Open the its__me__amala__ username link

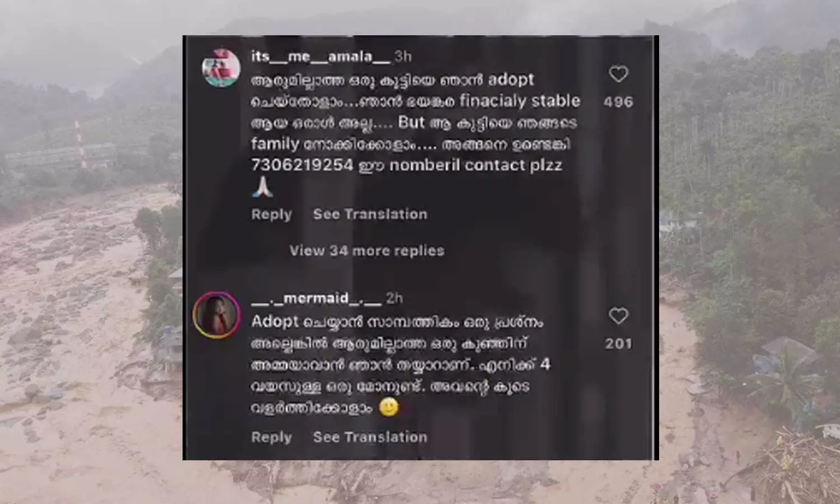(320, 57)
